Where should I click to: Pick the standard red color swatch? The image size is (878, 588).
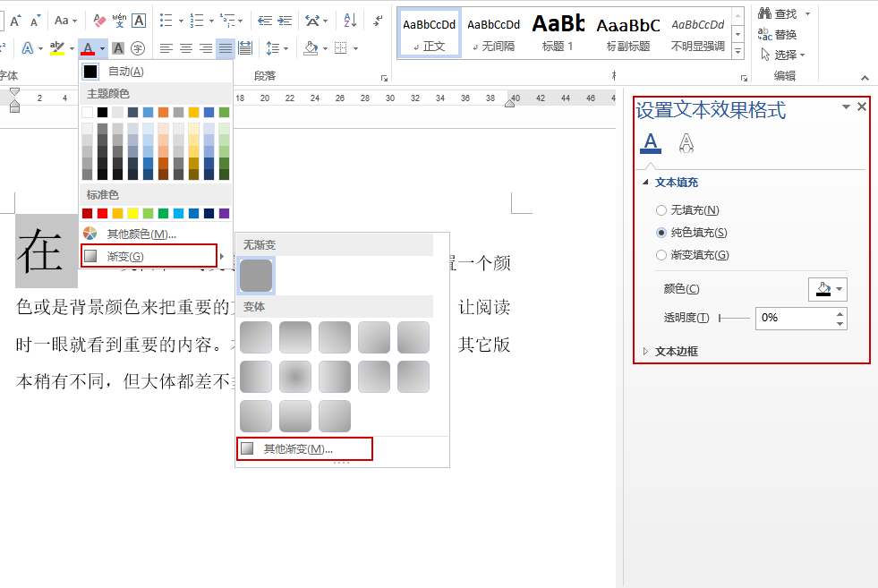pos(102,213)
